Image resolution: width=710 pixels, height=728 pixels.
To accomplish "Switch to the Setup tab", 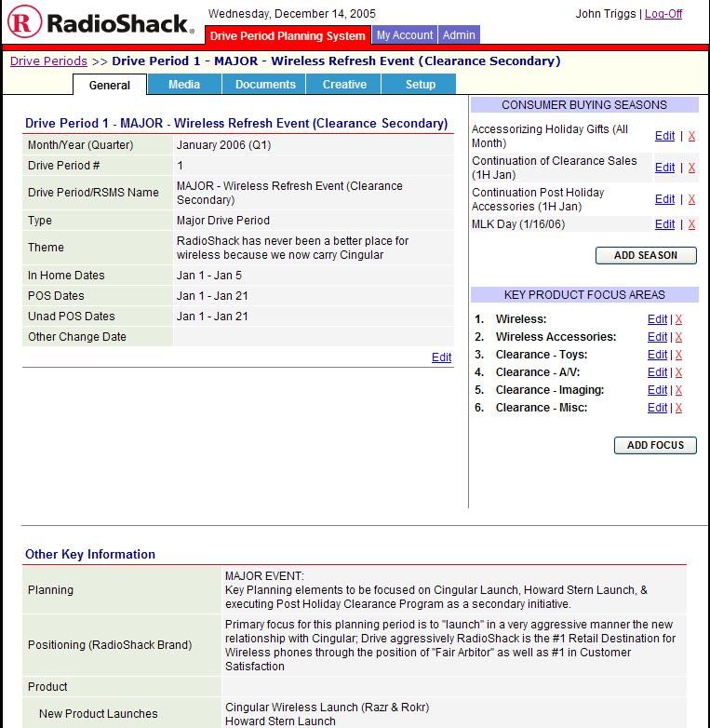I will (421, 85).
